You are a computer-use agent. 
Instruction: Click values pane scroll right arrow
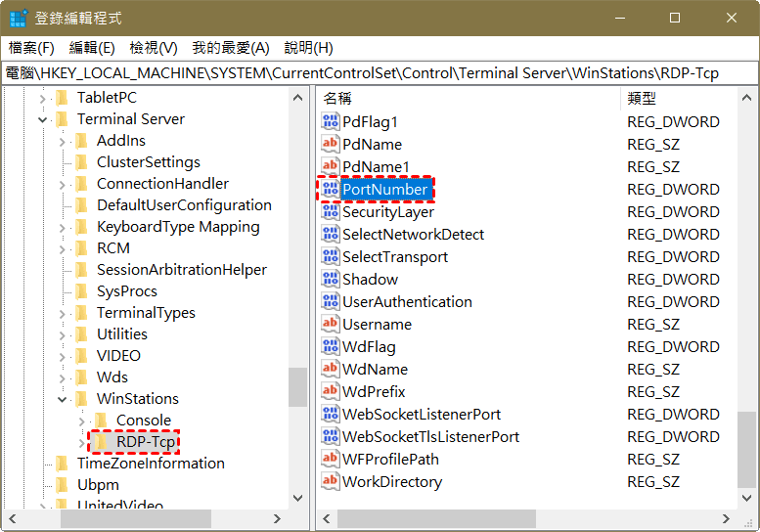point(726,519)
